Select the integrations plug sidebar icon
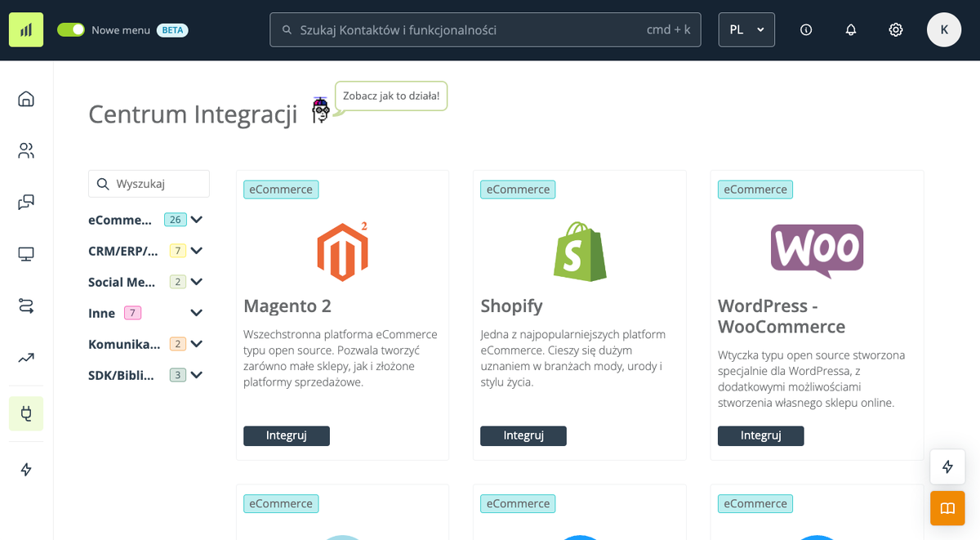Viewport: 980px width, 540px height. coord(26,413)
